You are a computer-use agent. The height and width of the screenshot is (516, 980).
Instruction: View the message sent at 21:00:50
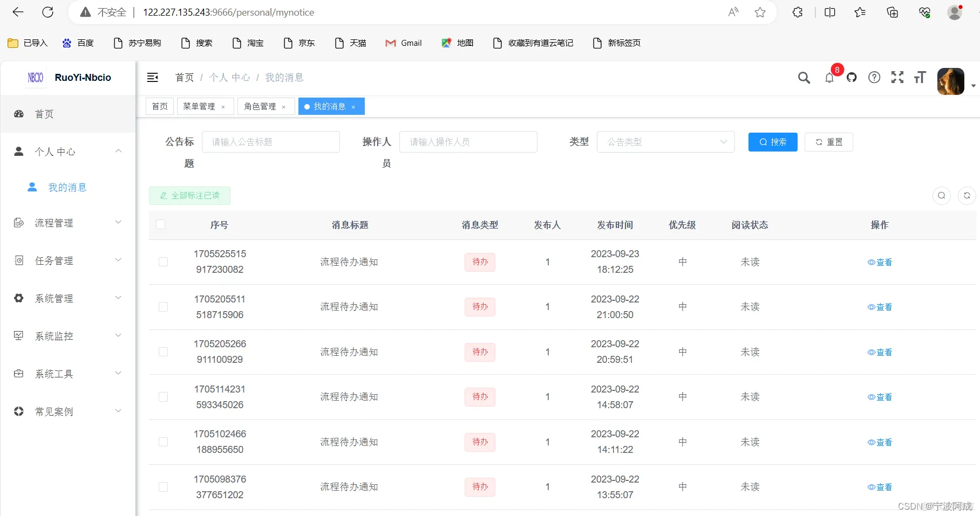coord(880,307)
